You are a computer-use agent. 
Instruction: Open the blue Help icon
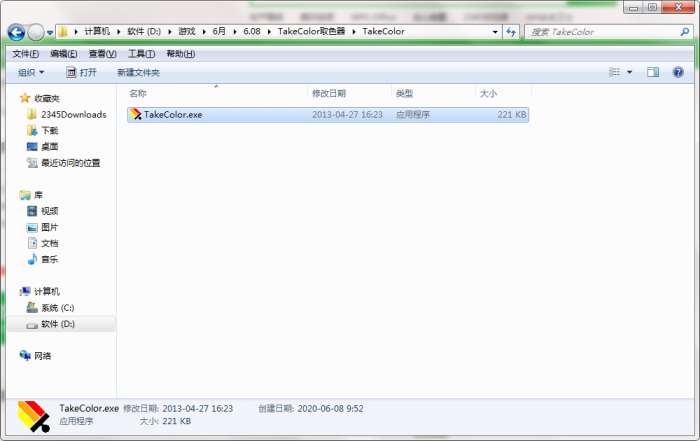678,72
